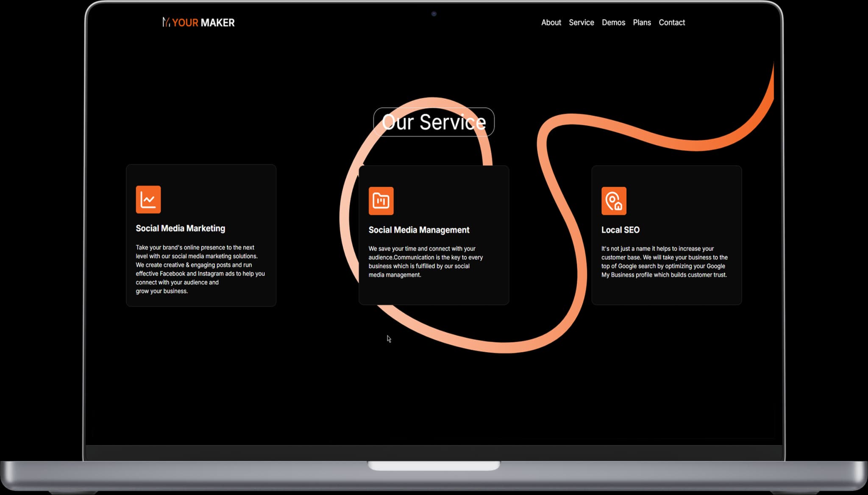Click the Social Media Management title
868x495 pixels.
pyautogui.click(x=419, y=230)
